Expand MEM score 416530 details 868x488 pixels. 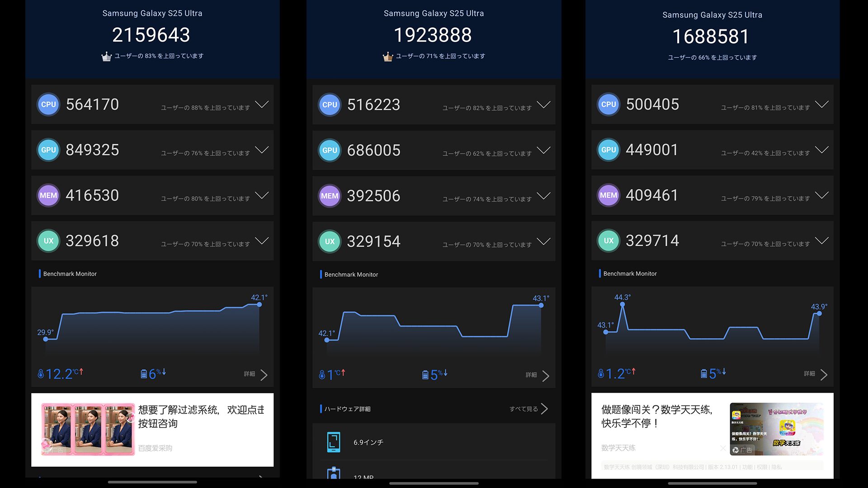[x=262, y=195]
